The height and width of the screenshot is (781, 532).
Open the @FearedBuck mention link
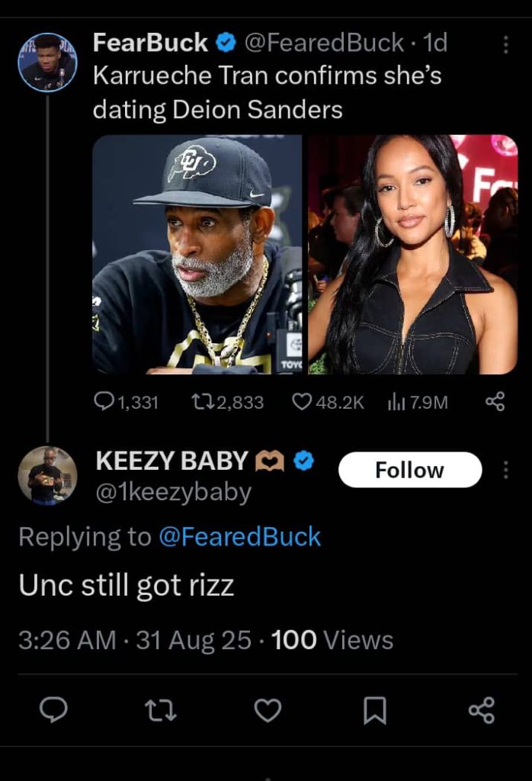[244, 537]
